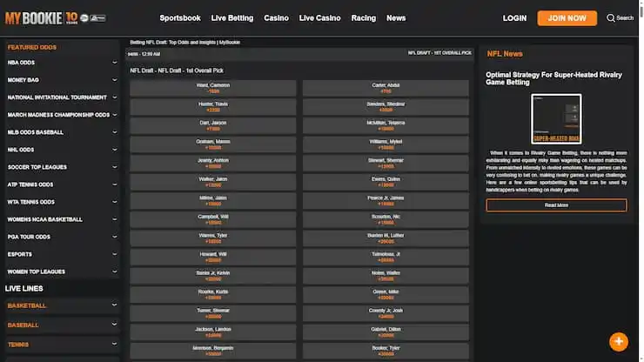Open the Casino menu item
Image resolution: width=644 pixels, height=362 pixels.
276,18
